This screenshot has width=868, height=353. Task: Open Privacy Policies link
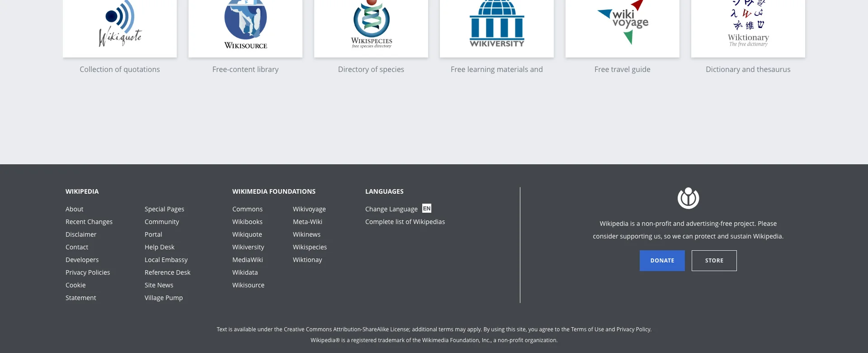point(88,272)
